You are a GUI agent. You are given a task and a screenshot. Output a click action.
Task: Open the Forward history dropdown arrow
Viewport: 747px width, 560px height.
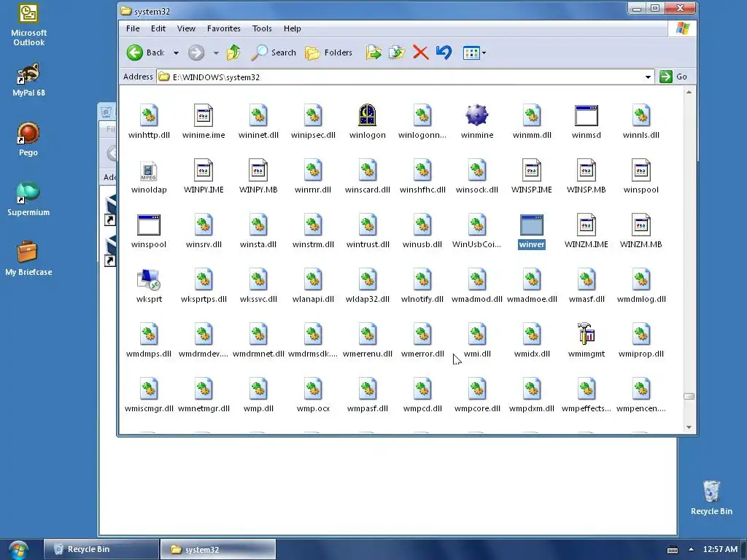216,52
